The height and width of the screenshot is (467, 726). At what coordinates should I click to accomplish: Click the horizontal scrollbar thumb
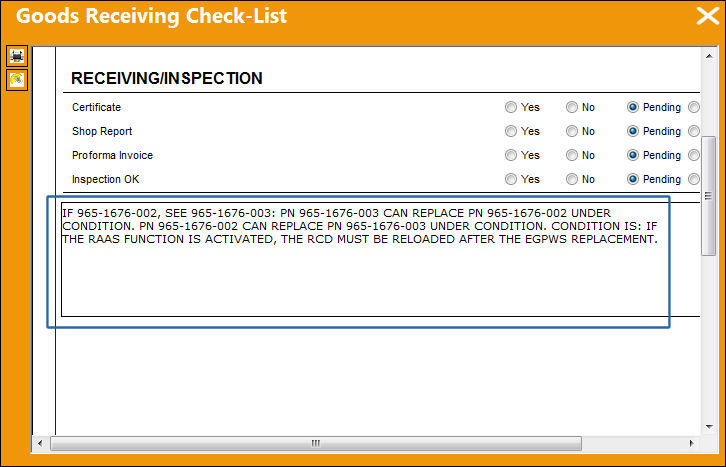point(316,443)
